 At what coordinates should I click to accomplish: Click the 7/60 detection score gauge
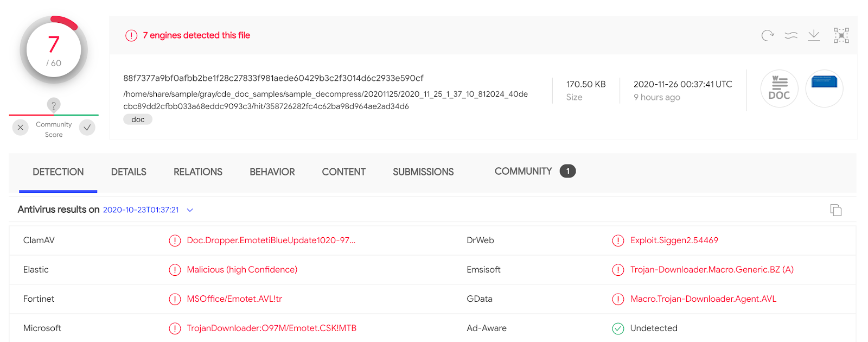(54, 50)
